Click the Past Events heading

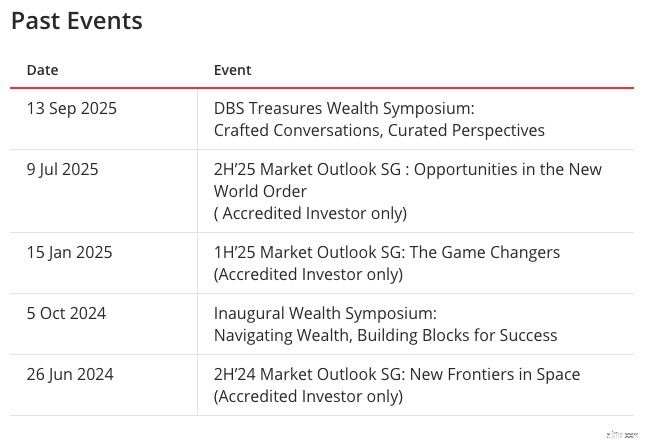77,21
